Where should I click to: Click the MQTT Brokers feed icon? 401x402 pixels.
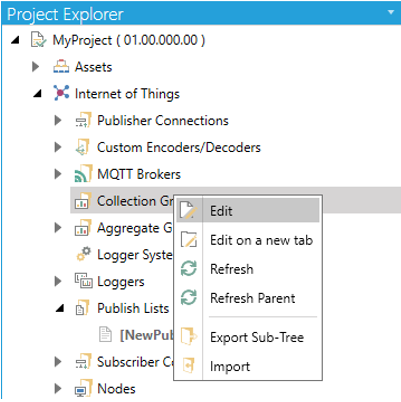tap(83, 174)
